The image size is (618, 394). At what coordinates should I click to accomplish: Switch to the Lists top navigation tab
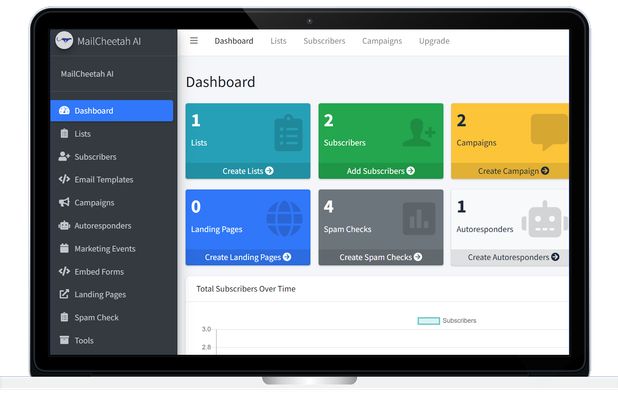(278, 41)
